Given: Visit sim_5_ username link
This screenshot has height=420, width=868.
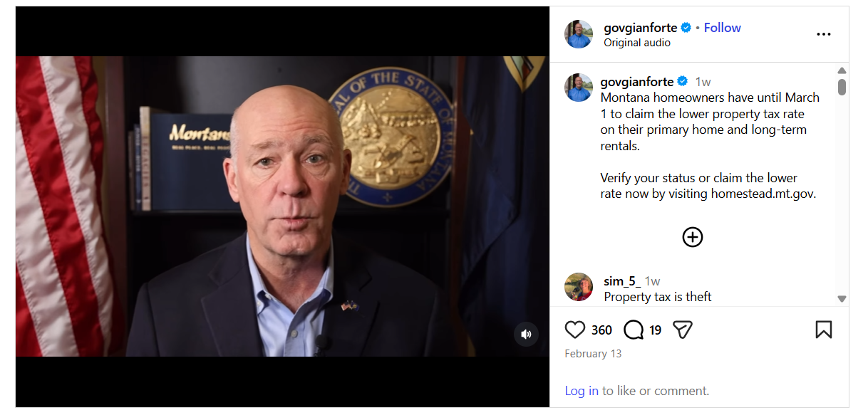Looking at the screenshot, I should pos(622,281).
